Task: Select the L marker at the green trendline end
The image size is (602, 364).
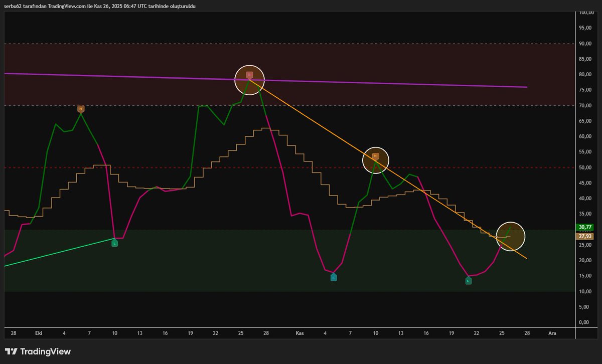Action: (114, 243)
